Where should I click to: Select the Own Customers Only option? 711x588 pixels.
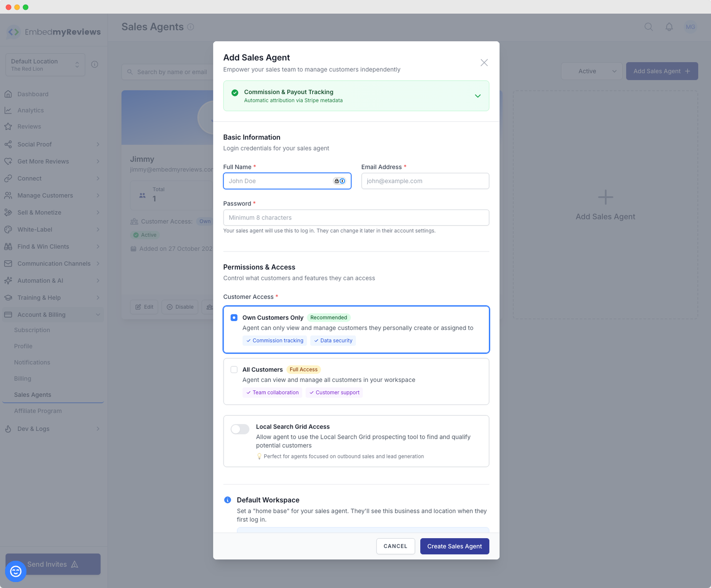[x=234, y=318]
